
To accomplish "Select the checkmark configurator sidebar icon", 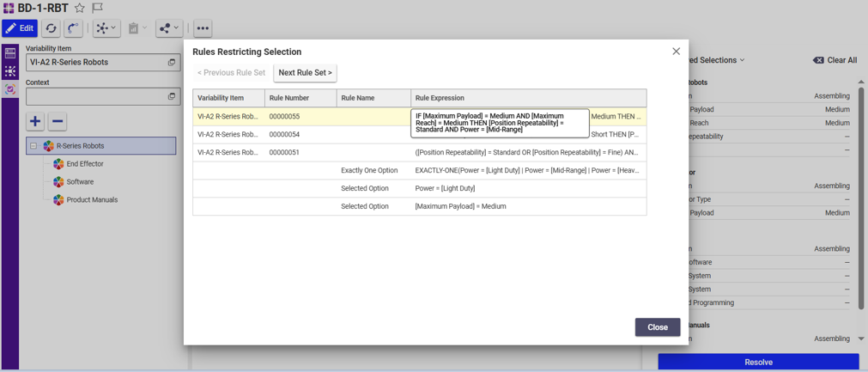I will [x=10, y=89].
